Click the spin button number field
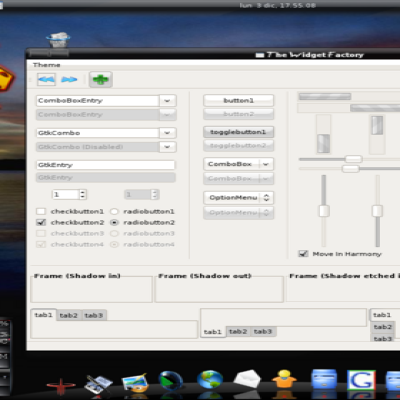 (x=66, y=195)
